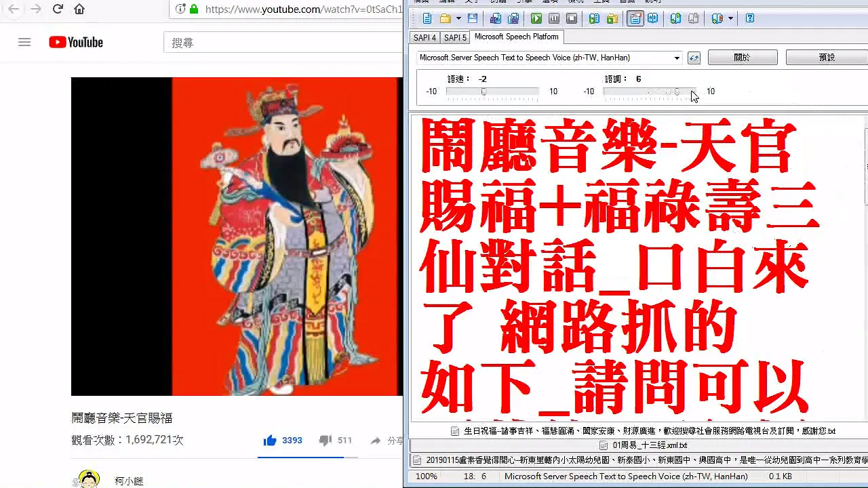Click the add bookmark icon

(675, 19)
